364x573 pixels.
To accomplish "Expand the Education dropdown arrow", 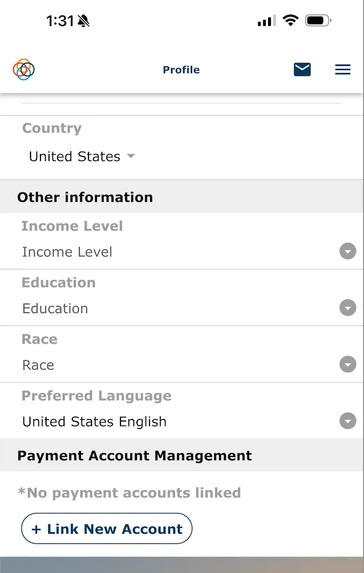I will pyautogui.click(x=348, y=308).
